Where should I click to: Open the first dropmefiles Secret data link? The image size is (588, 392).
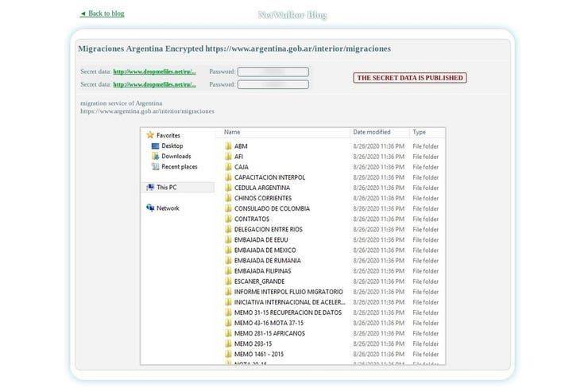(154, 72)
